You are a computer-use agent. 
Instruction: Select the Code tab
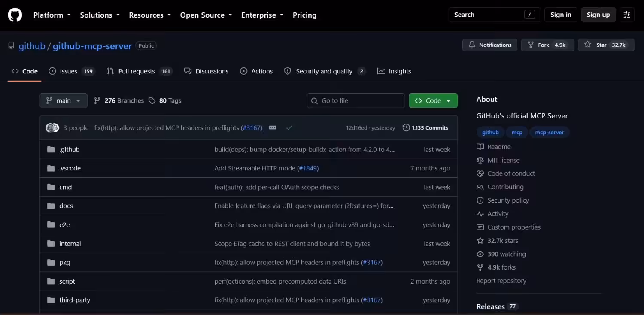[x=24, y=71]
